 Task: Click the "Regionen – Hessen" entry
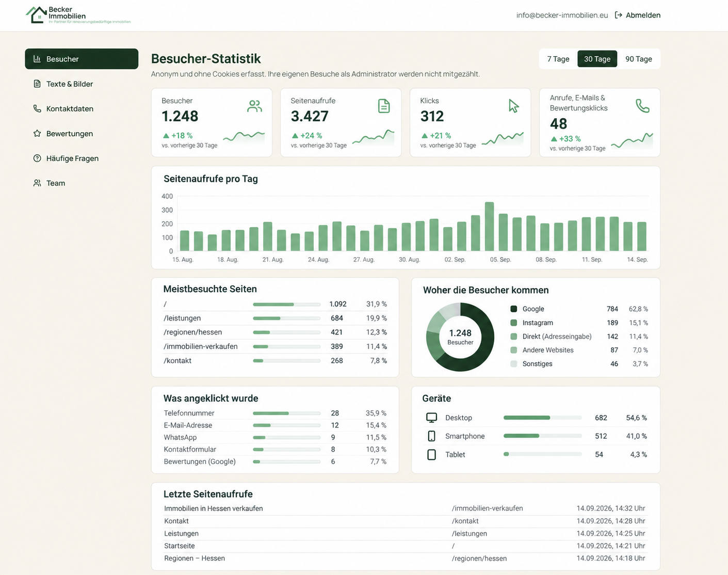click(195, 558)
